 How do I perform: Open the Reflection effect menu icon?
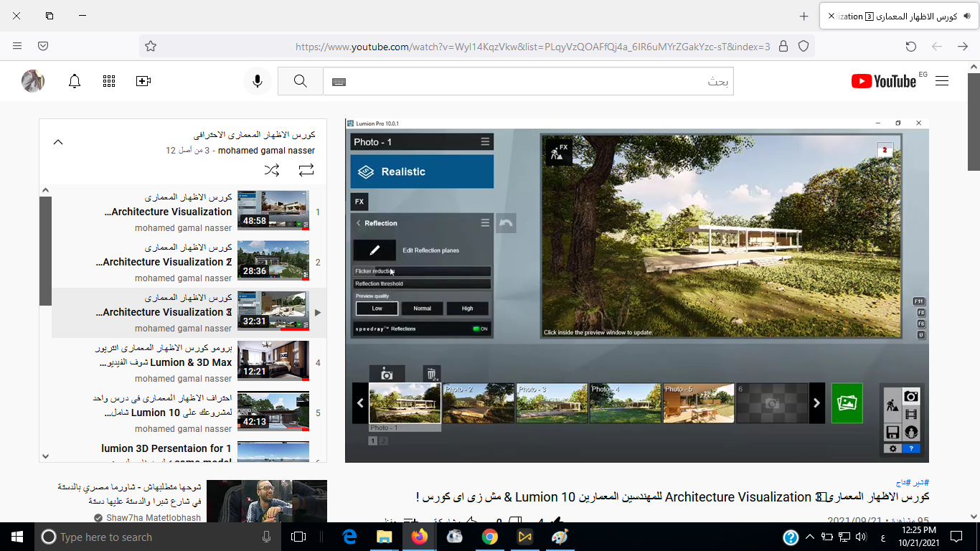tap(485, 223)
